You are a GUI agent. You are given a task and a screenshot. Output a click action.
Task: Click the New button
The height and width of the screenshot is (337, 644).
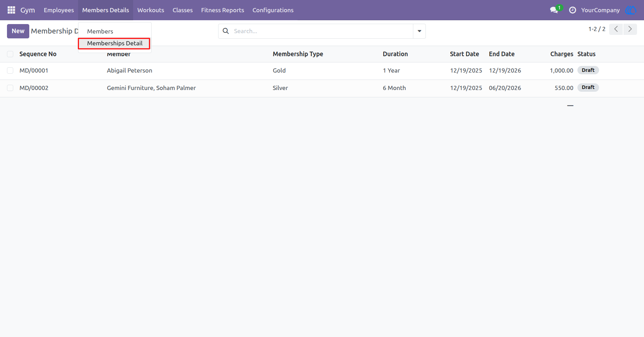(18, 31)
